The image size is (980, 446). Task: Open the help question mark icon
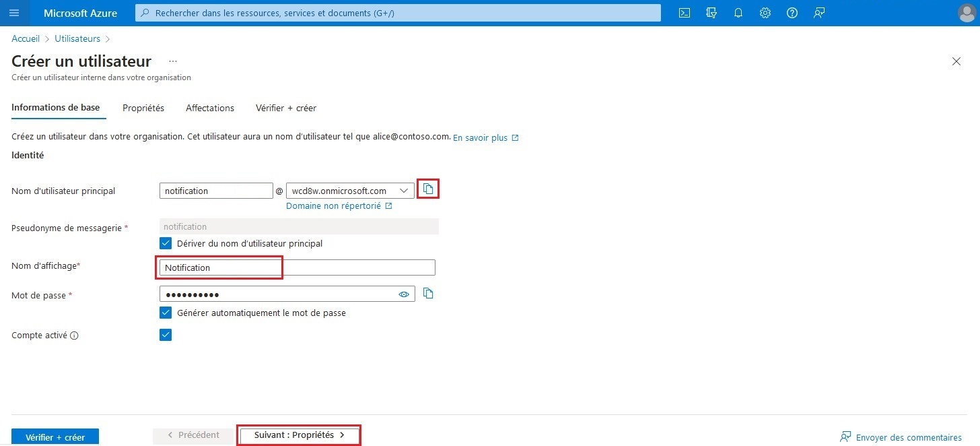pos(792,13)
